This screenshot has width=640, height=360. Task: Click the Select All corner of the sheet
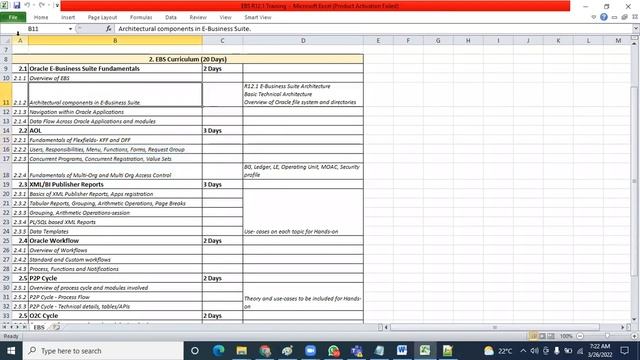point(6,40)
